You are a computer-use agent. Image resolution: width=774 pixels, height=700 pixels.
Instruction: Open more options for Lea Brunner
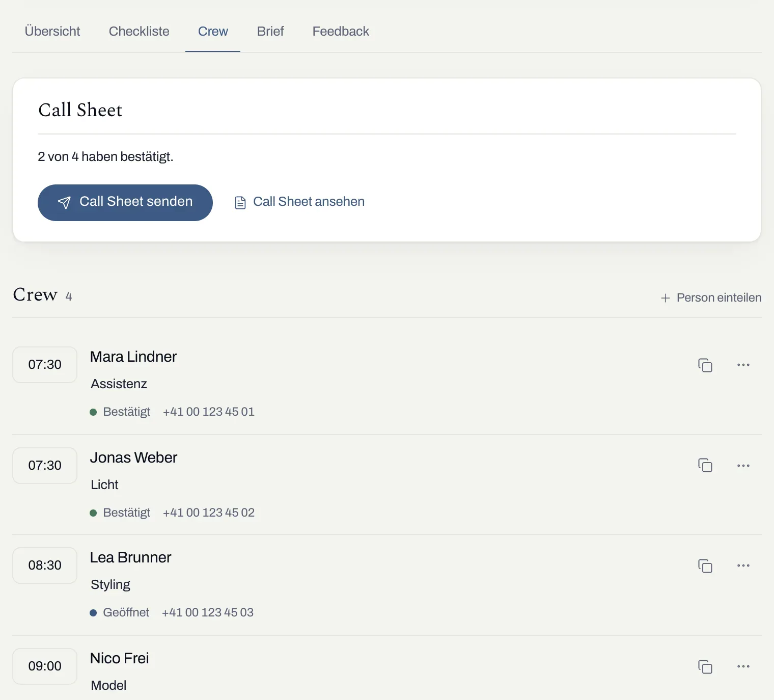[743, 566]
